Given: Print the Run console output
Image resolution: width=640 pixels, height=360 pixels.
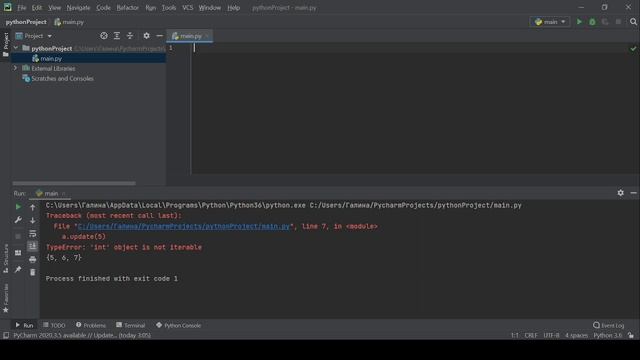Looking at the screenshot, I should click(x=33, y=259).
